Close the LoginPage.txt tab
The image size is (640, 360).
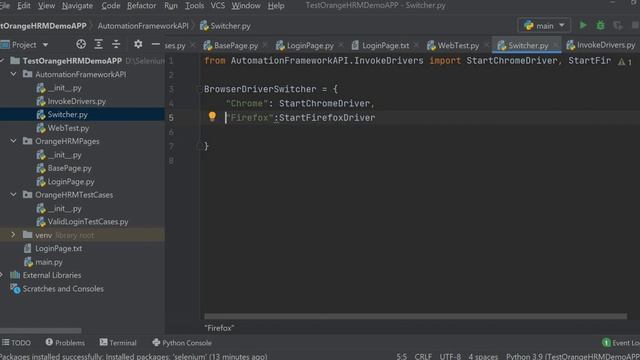point(416,45)
